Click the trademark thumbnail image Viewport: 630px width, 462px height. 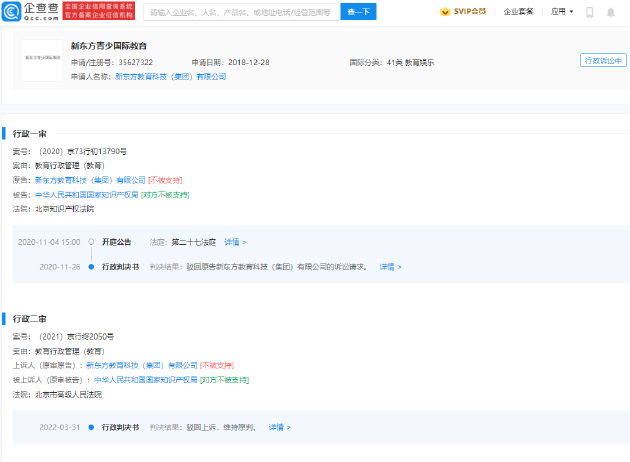click(x=42, y=60)
